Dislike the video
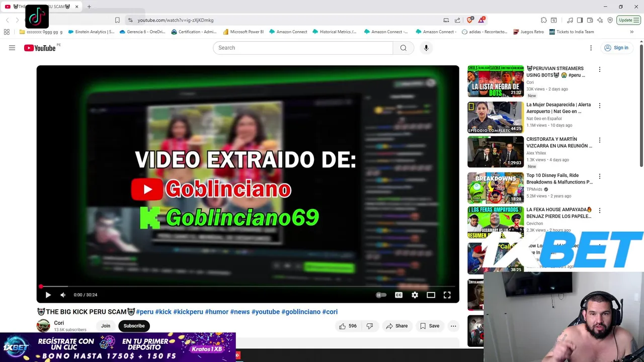 point(370,326)
